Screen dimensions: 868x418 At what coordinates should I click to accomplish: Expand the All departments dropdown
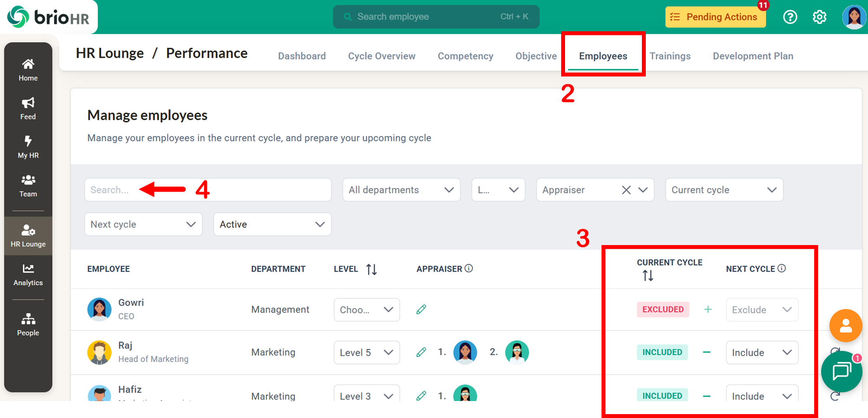(x=401, y=190)
